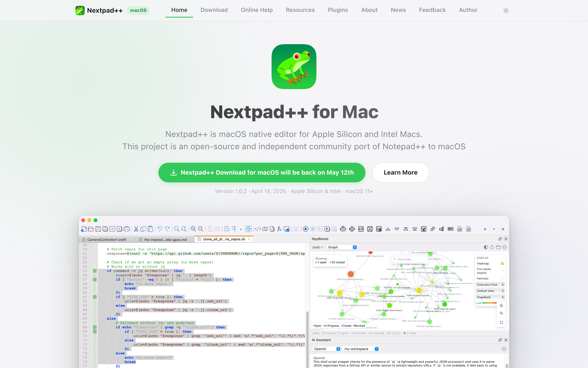Screen dimensions: 588x368
Task: Select the Cut scissors icon
Action: (x=136, y=229)
